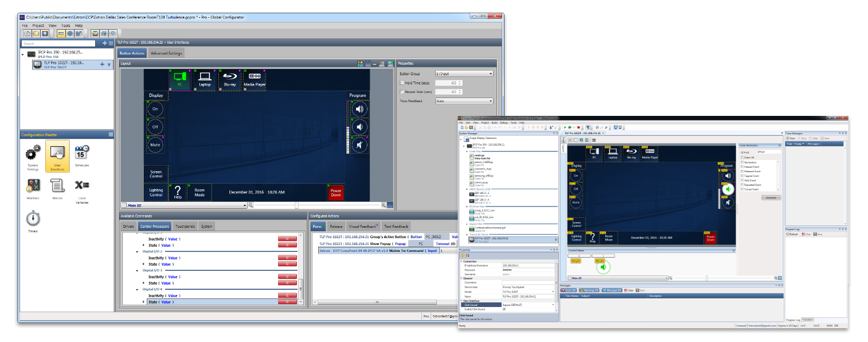
Task: Open Local Variables palette icon
Action: tap(82, 191)
